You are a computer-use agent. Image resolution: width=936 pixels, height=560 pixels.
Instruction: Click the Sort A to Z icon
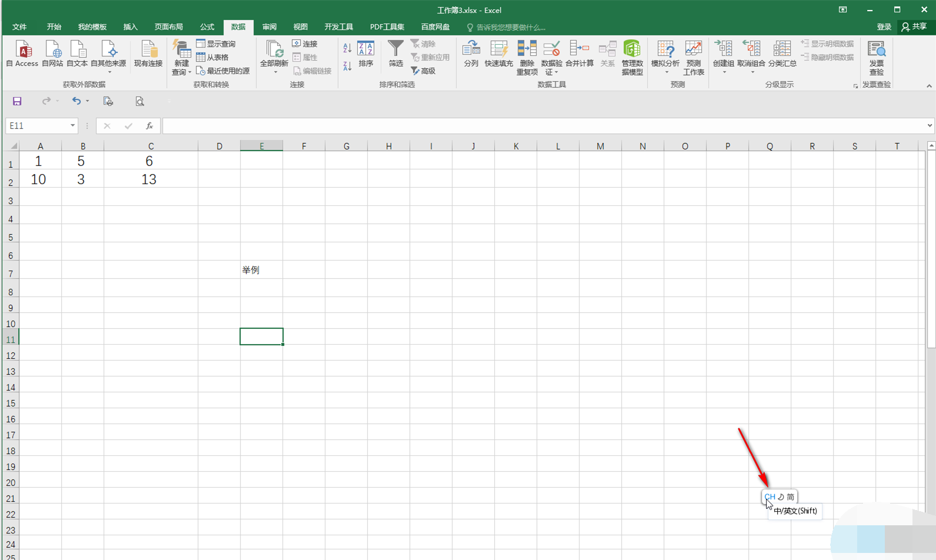347,48
